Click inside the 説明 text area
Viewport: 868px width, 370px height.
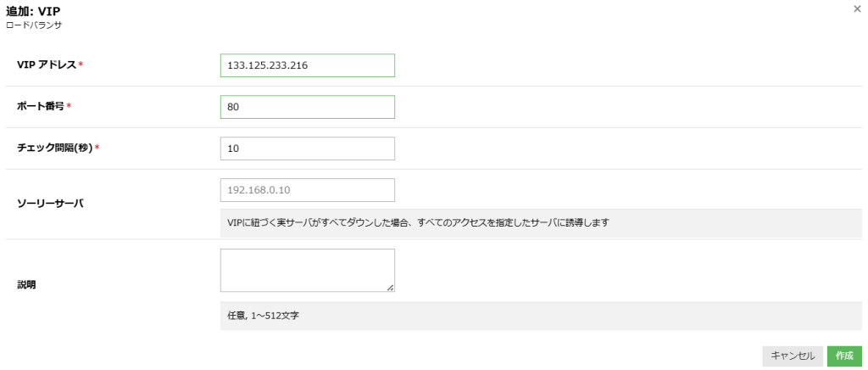click(x=307, y=270)
